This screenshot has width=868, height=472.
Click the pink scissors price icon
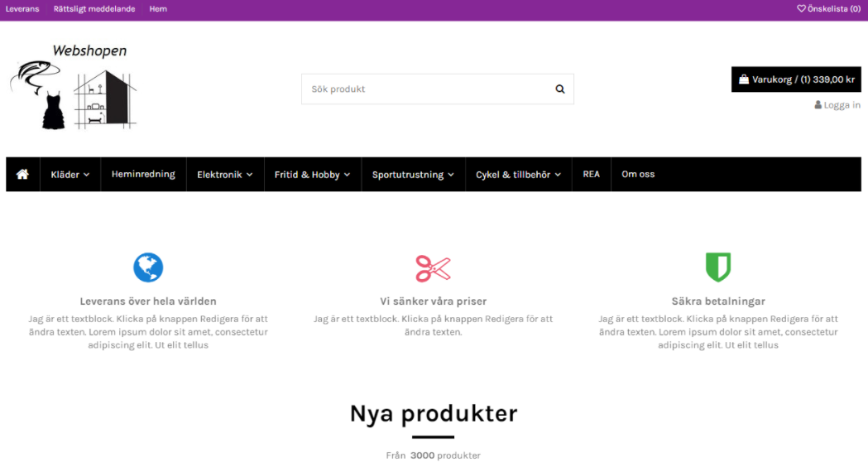click(433, 268)
